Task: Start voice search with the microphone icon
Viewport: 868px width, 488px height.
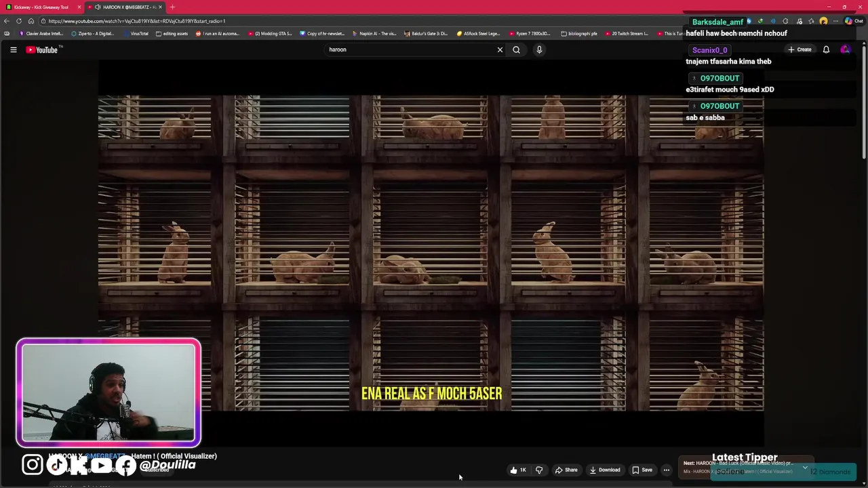Action: click(539, 49)
